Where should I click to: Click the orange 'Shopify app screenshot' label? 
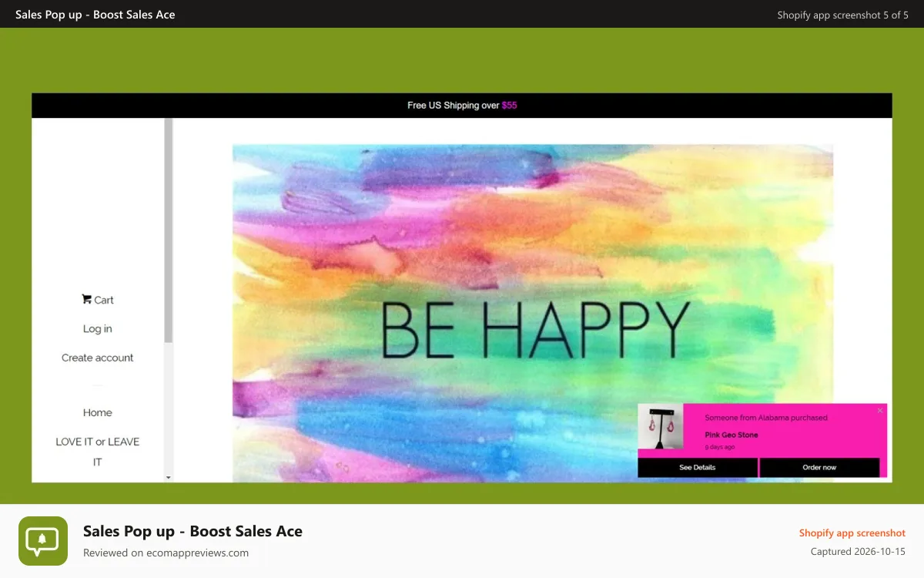[x=852, y=533]
